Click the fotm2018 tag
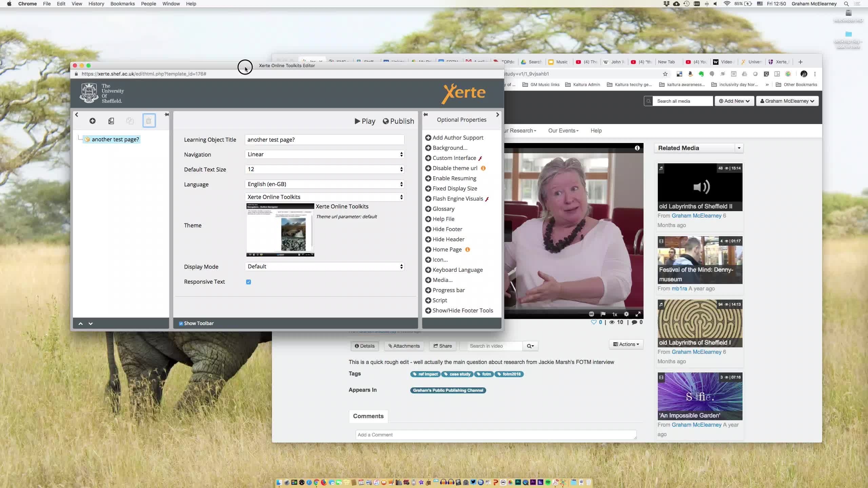 [x=509, y=374]
